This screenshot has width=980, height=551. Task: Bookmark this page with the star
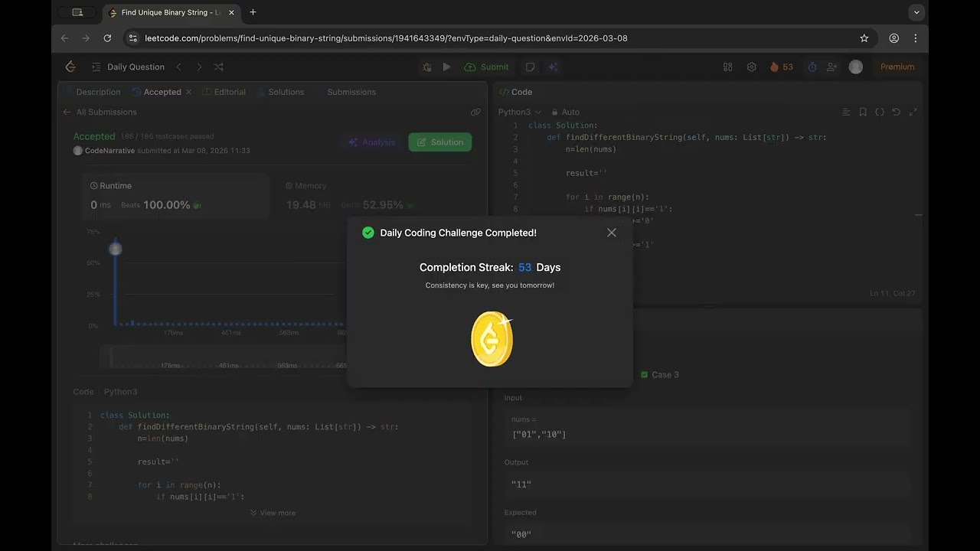pyautogui.click(x=864, y=38)
